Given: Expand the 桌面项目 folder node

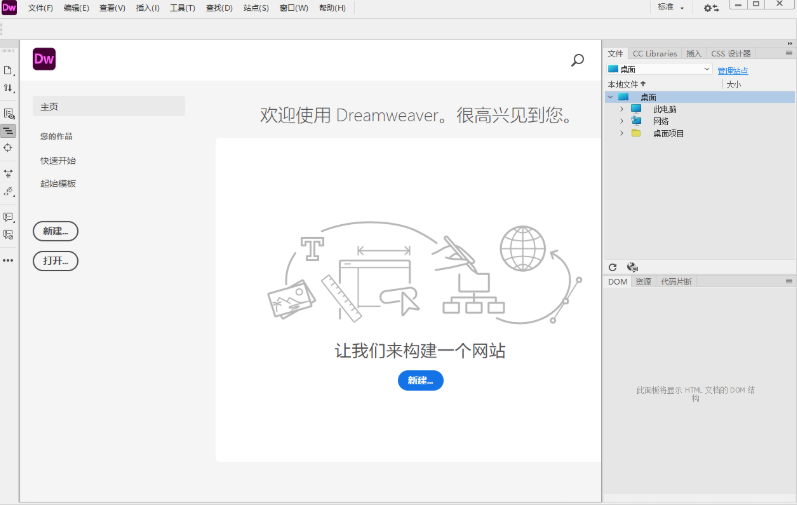Looking at the screenshot, I should 621,133.
